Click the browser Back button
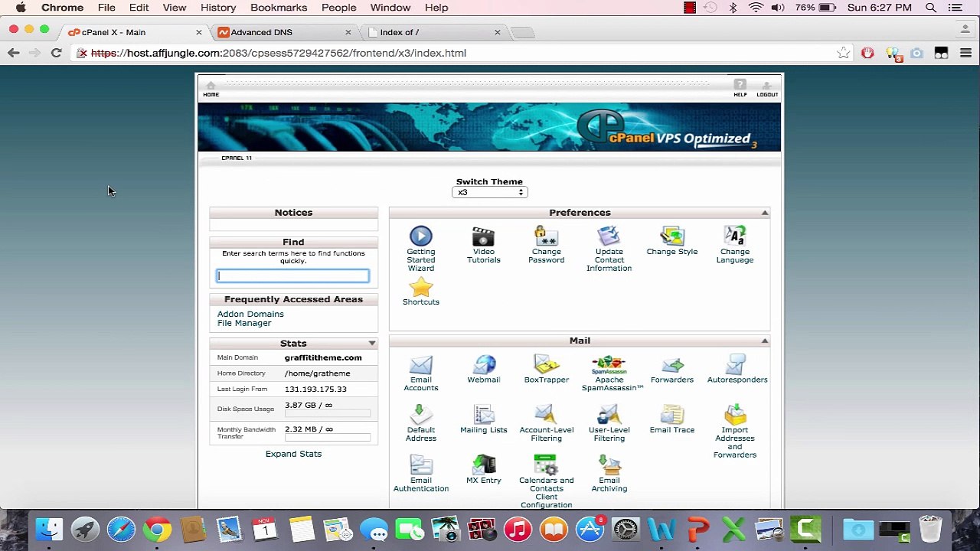980x551 pixels. (13, 53)
